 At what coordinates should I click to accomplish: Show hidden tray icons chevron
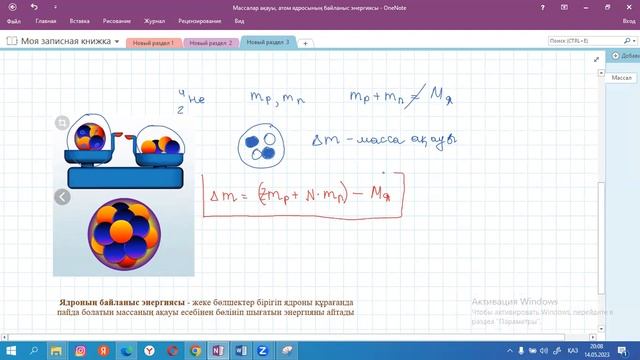click(x=510, y=351)
